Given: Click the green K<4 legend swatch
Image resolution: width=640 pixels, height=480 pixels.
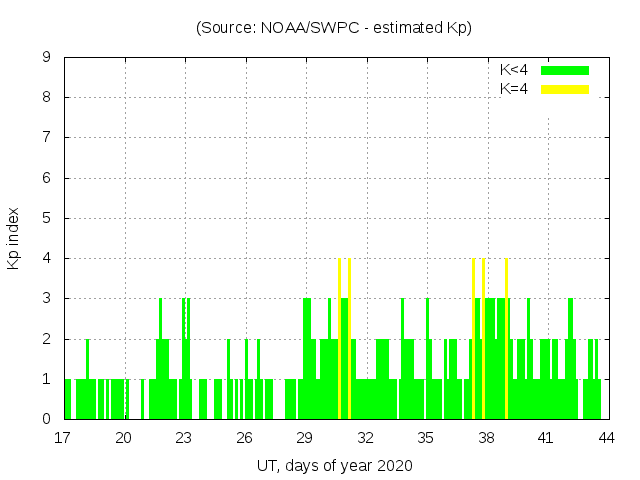Looking at the screenshot, I should tap(565, 70).
